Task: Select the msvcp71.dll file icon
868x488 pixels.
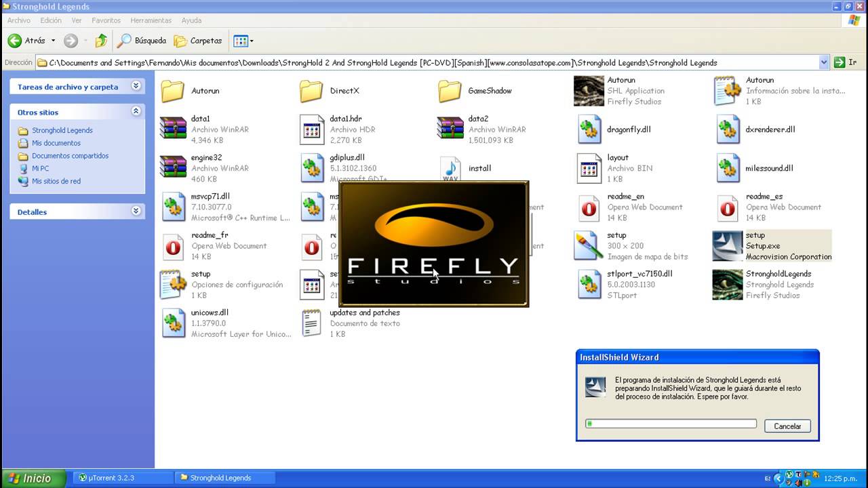Action: pos(174,207)
